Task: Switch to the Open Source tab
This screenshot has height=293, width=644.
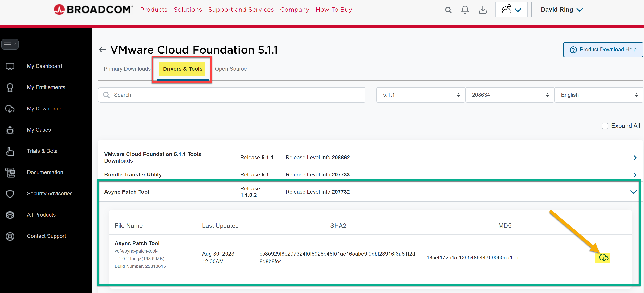Action: (x=230, y=69)
